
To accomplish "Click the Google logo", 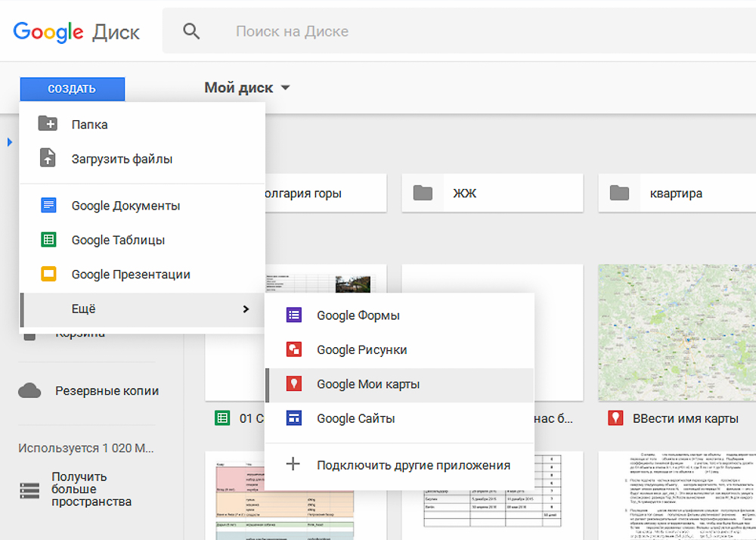I will pos(48,32).
